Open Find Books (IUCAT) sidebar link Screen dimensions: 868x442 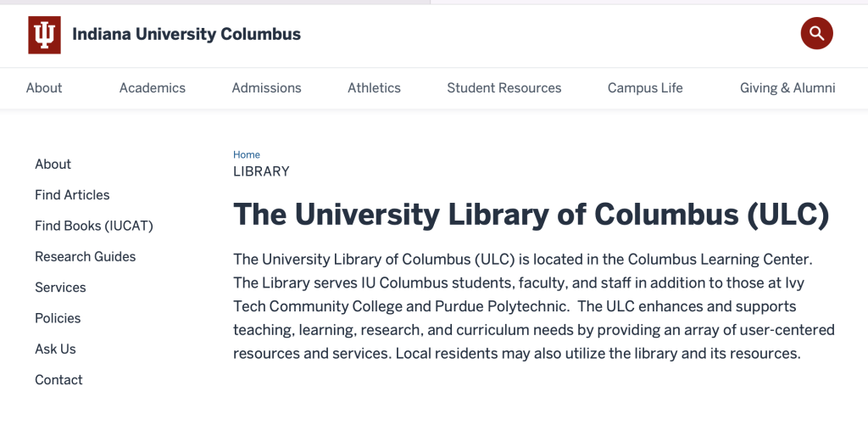point(94,226)
